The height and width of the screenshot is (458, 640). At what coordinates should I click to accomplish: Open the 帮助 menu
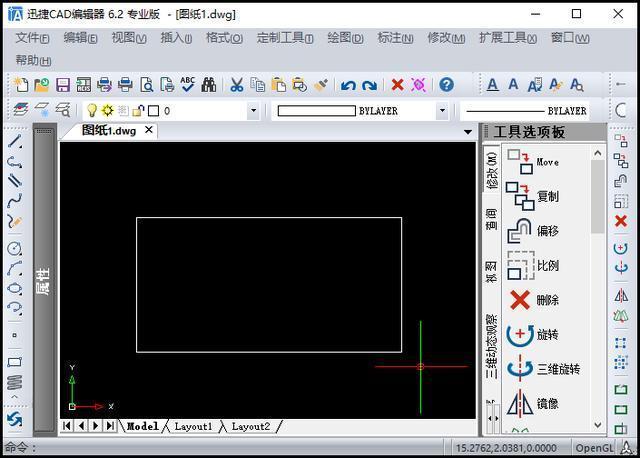[33, 60]
